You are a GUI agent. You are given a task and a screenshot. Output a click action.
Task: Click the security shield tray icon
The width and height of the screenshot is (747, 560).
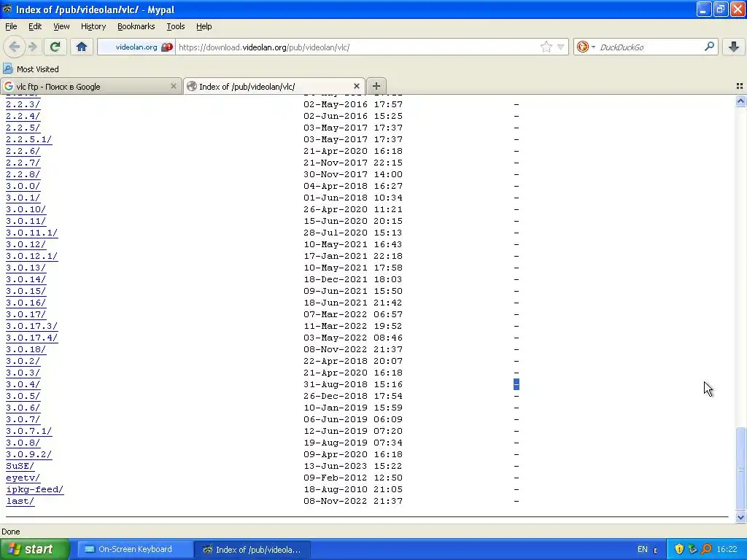[679, 550]
